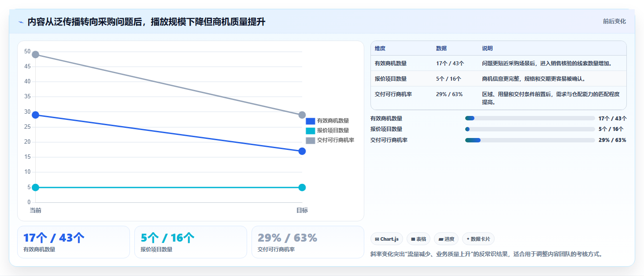Click the cyan 报价项目数量 data point at 当前
This screenshot has height=276, width=644.
click(36, 187)
